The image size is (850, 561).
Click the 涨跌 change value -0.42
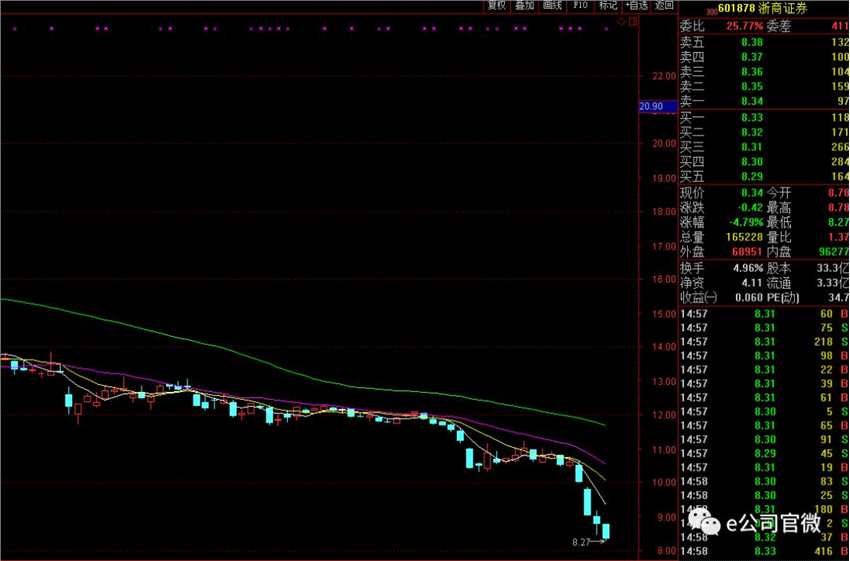(x=750, y=207)
